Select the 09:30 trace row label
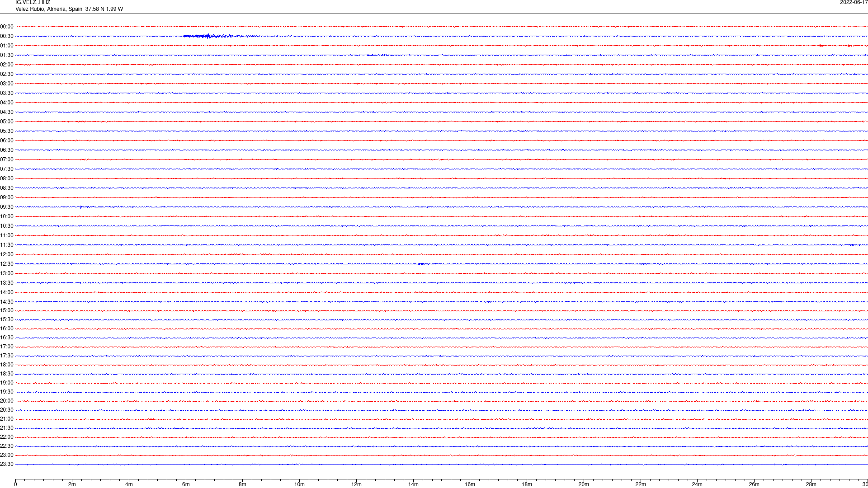The width and height of the screenshot is (868, 488). (7, 207)
